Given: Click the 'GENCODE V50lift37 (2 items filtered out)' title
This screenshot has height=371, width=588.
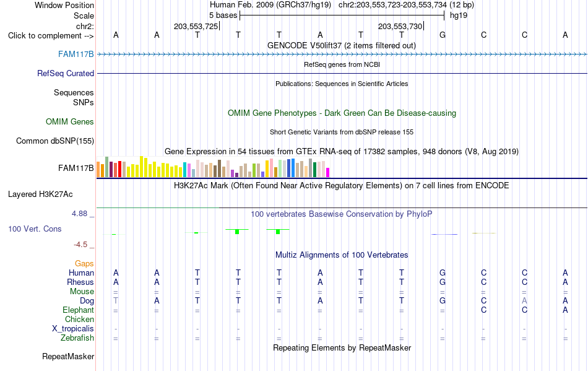Looking at the screenshot, I should click(342, 46).
